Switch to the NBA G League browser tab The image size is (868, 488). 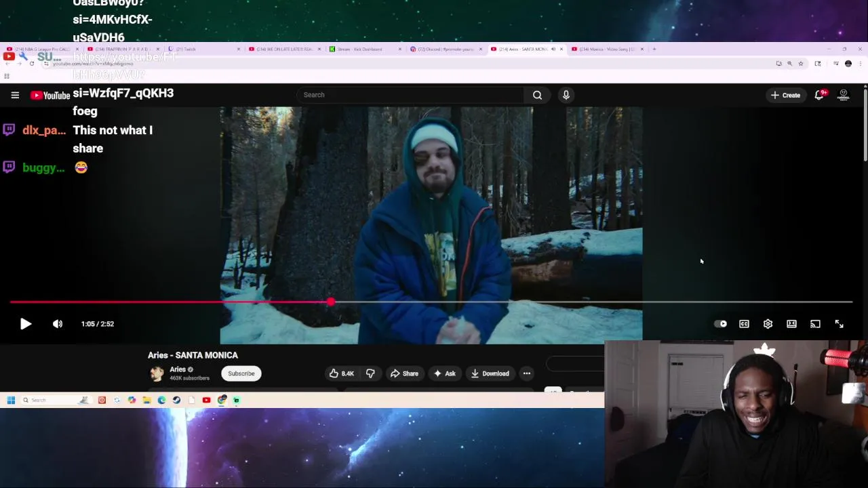point(42,49)
